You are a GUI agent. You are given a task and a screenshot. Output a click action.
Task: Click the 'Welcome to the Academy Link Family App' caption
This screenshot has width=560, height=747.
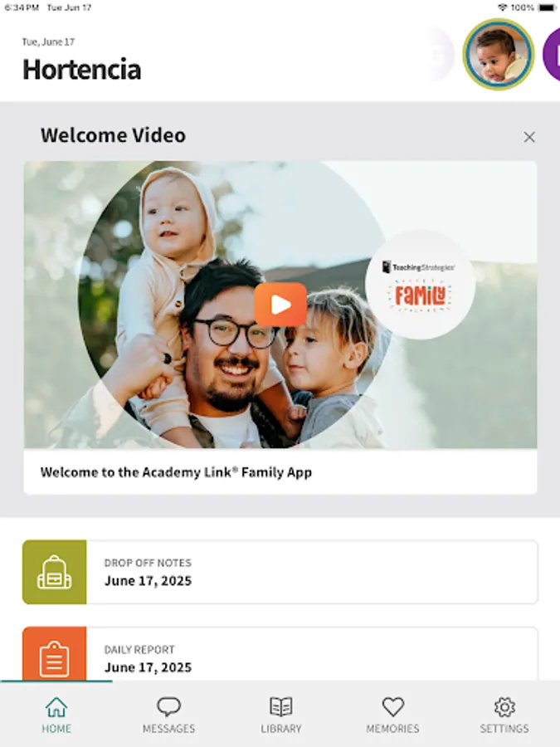(x=176, y=472)
